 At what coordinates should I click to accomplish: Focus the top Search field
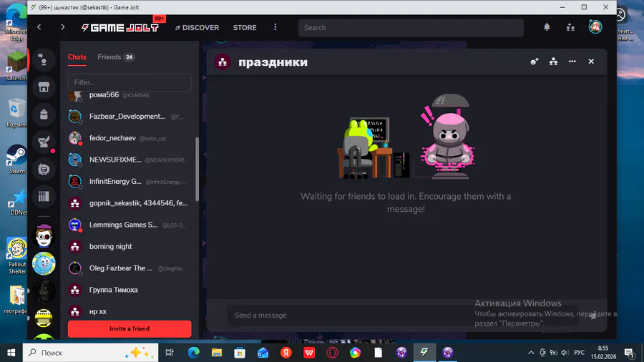411,27
